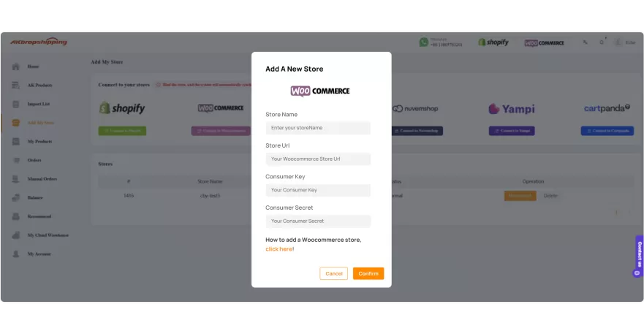
Task: Click the WhatsApp contact icon in header
Action: point(423,42)
